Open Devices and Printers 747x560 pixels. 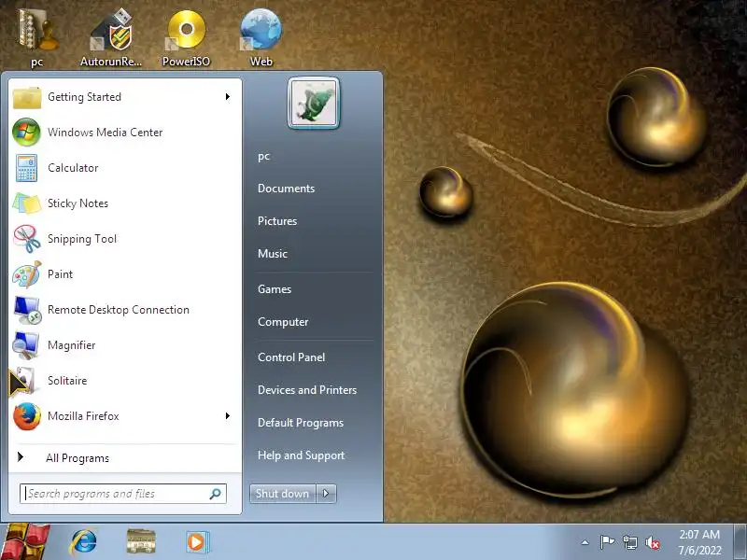[x=307, y=390]
